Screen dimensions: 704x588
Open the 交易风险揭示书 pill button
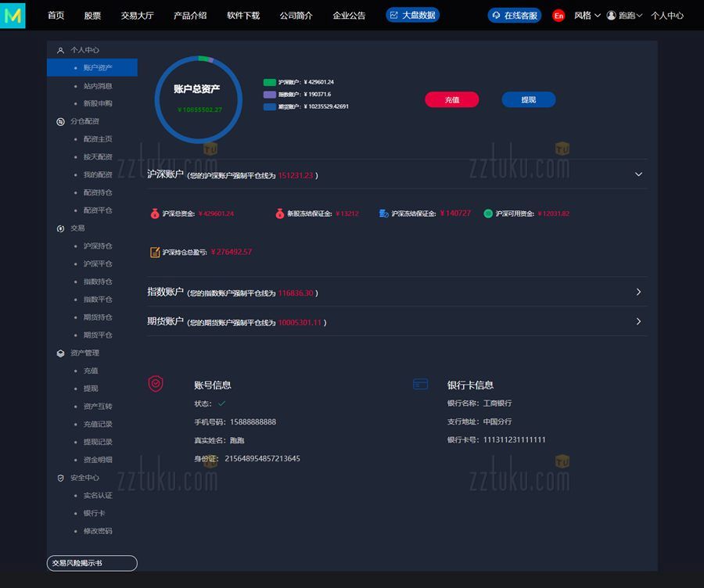(x=92, y=563)
